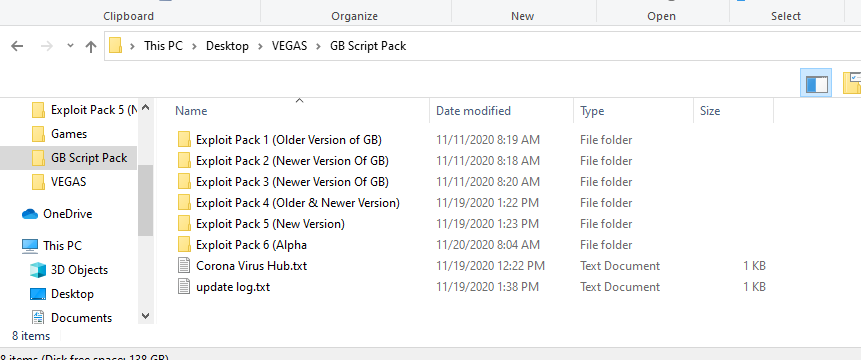Screen dimensions: 861x360
Task: Click the Exploit Pack 1 (Older Version of GB) name
Action: [289, 140]
